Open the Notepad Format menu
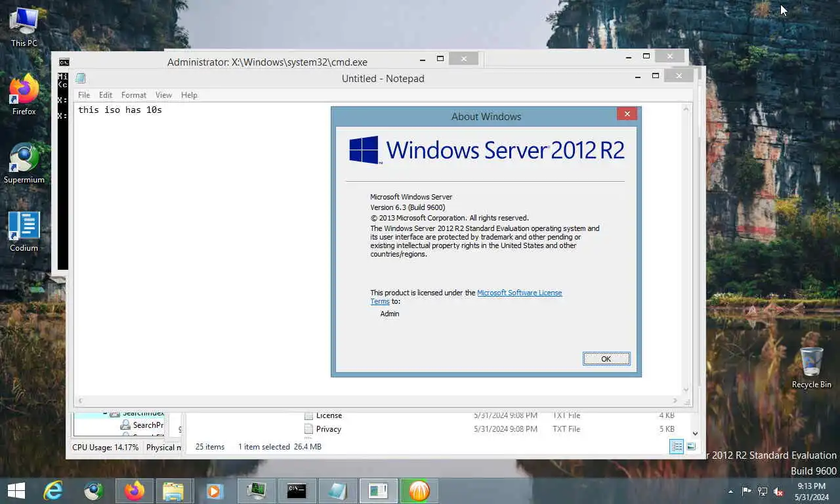This screenshot has height=504, width=840. click(x=134, y=95)
